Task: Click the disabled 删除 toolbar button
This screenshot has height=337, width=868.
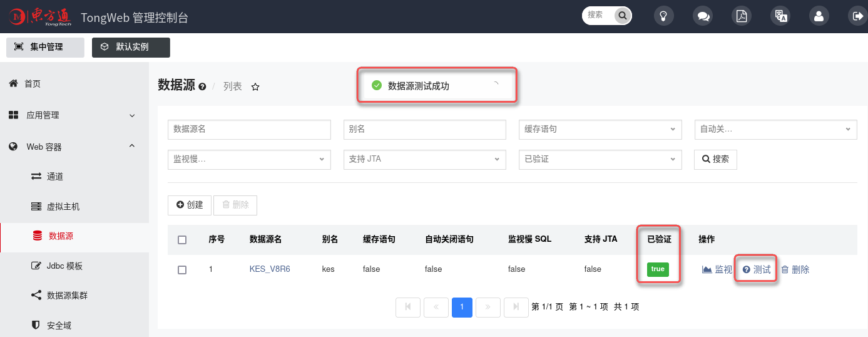Action: click(x=235, y=205)
